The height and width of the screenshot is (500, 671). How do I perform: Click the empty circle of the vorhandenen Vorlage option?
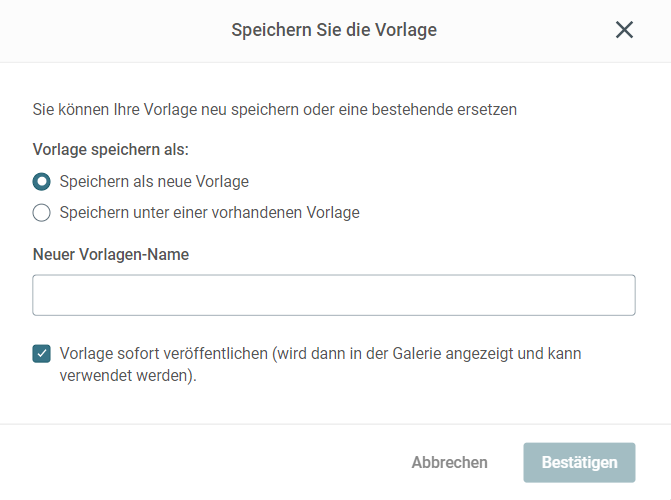(x=42, y=213)
